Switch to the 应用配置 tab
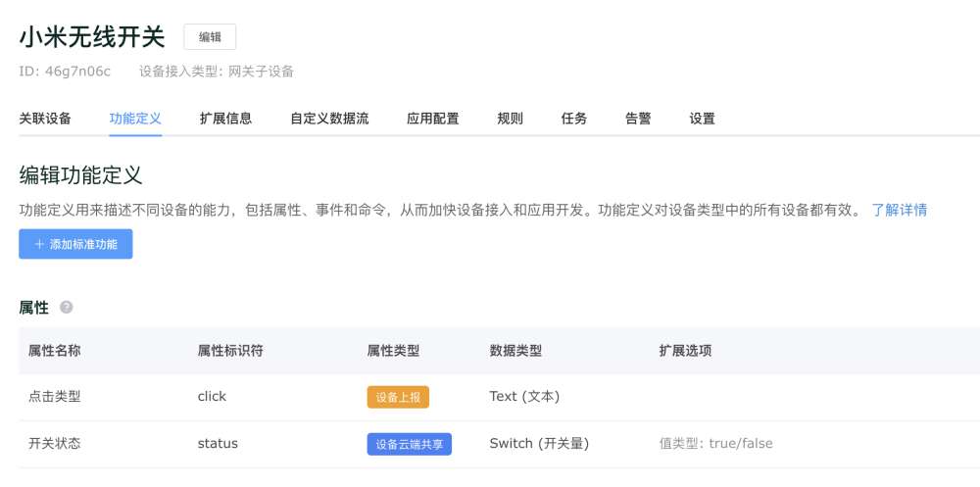The width and height of the screenshot is (980, 487). coord(433,119)
